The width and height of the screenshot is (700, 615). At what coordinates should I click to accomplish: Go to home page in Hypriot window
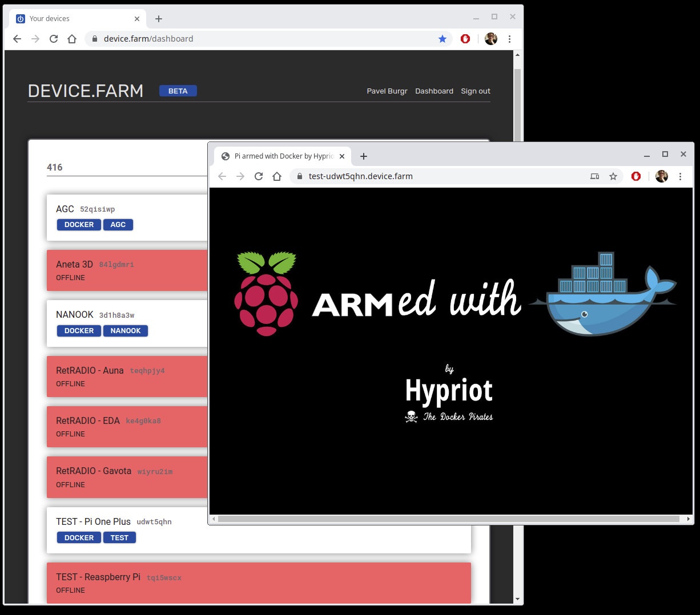tap(277, 176)
